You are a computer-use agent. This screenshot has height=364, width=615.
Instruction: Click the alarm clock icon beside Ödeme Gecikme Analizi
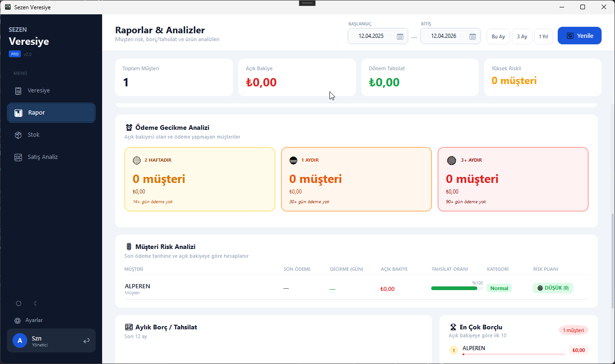[x=129, y=127]
